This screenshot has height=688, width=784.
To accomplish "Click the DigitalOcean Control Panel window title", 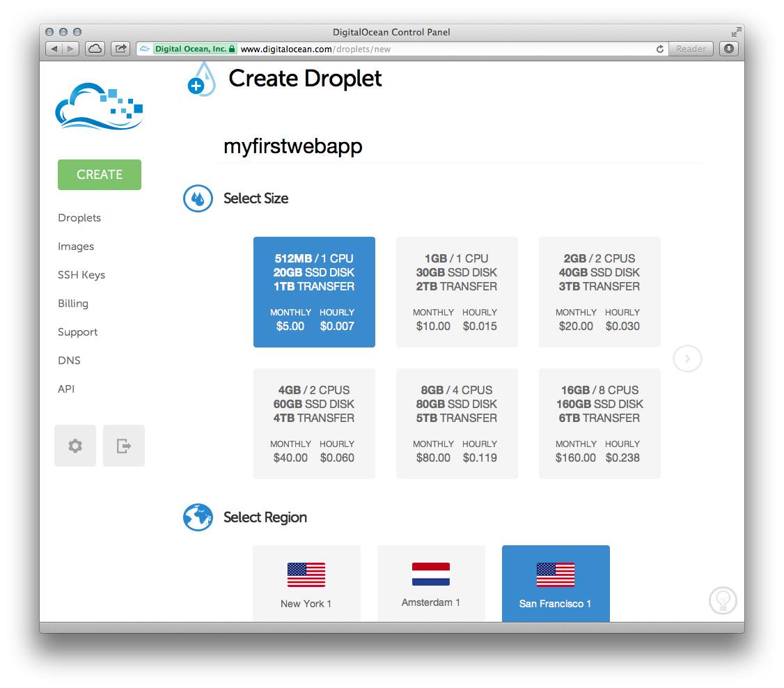I will point(391,33).
